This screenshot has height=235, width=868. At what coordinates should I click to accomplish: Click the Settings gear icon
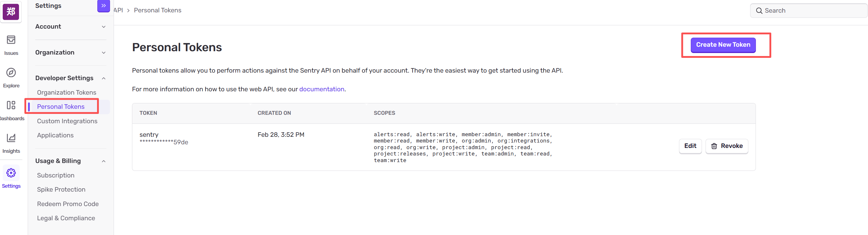(11, 173)
